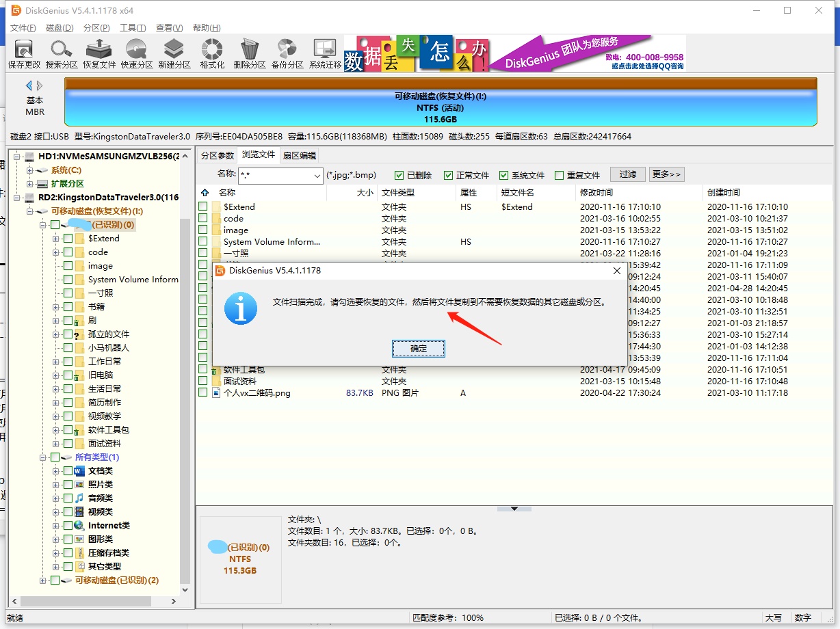
Task: Check the 个人vx二维码.png file checkbox
Action: 203,393
